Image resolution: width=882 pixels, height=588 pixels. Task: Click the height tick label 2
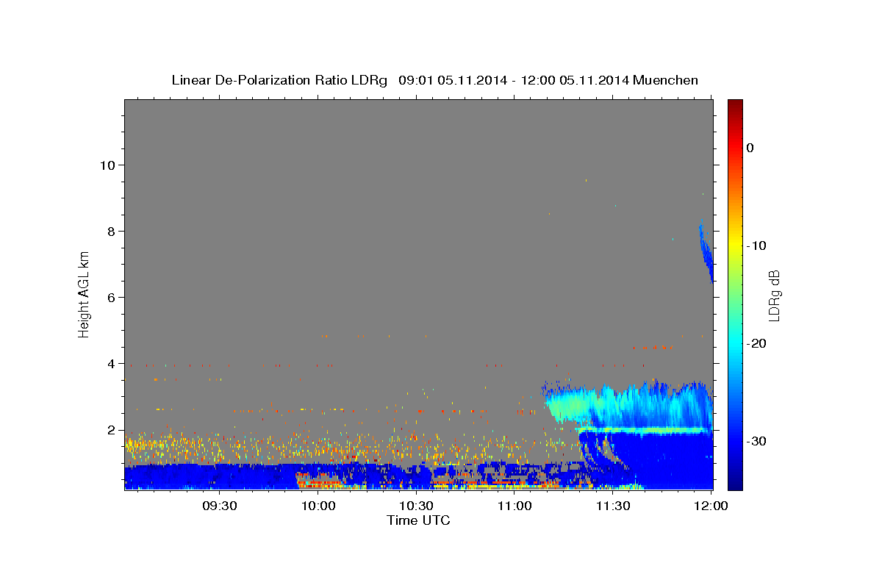(x=110, y=430)
